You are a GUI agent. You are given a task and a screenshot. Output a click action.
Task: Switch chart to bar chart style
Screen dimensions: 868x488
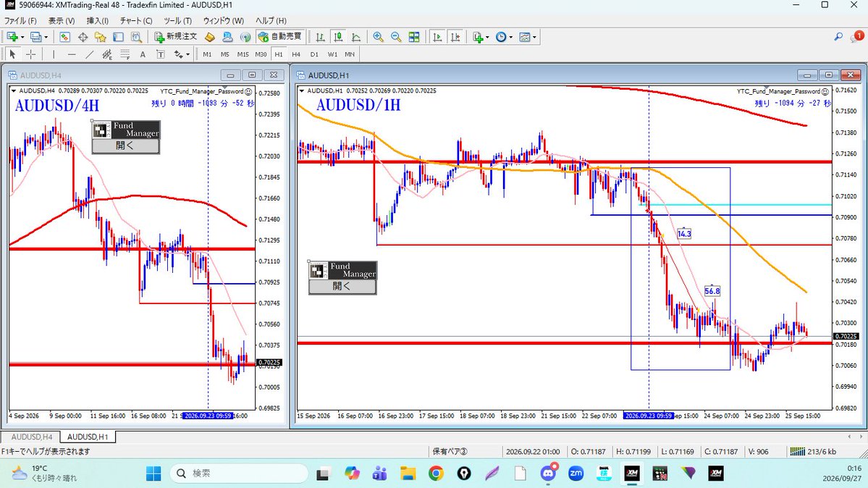pos(320,37)
